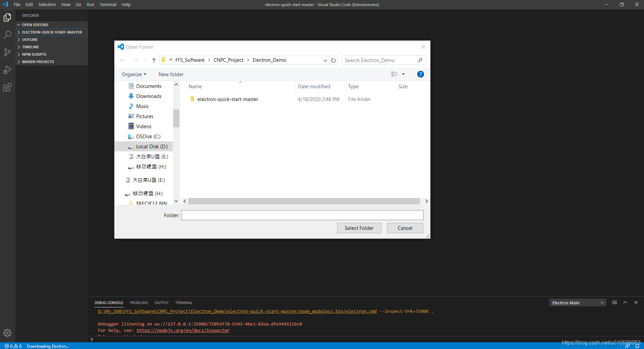Open the Selection menu
The height and width of the screenshot is (349, 644).
point(47,4)
